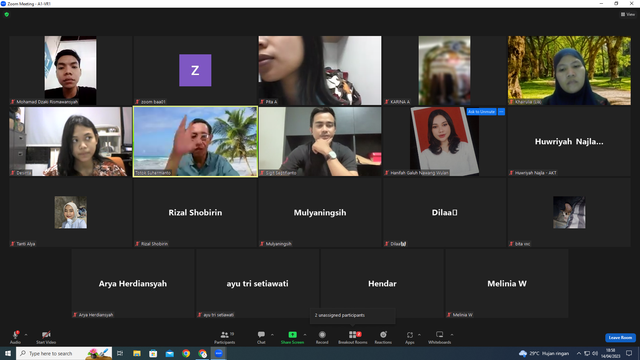This screenshot has width=640, height=360.
Task: Select Khairulla's video tile
Action: [569, 70]
